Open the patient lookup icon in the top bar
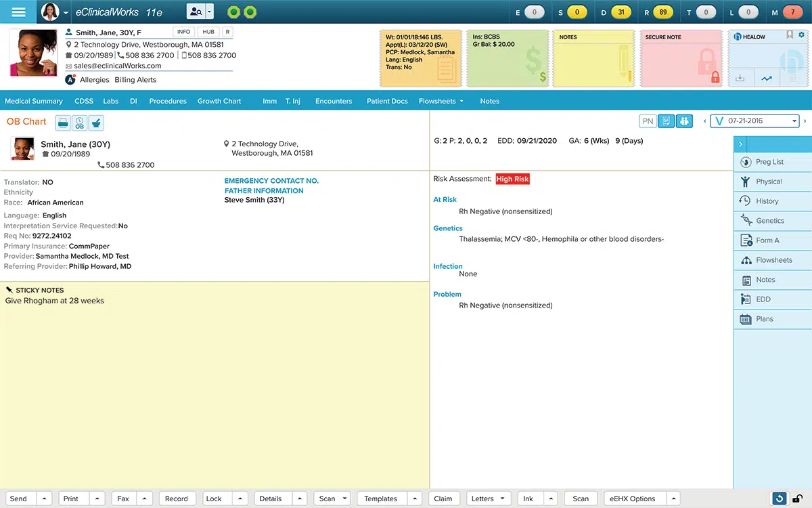The width and height of the screenshot is (812, 508). point(195,11)
